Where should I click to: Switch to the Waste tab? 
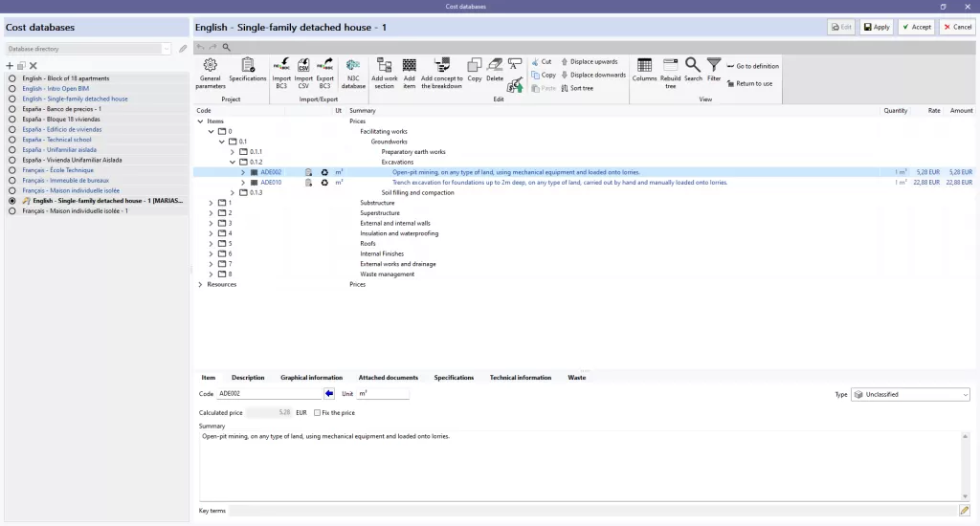(x=577, y=378)
